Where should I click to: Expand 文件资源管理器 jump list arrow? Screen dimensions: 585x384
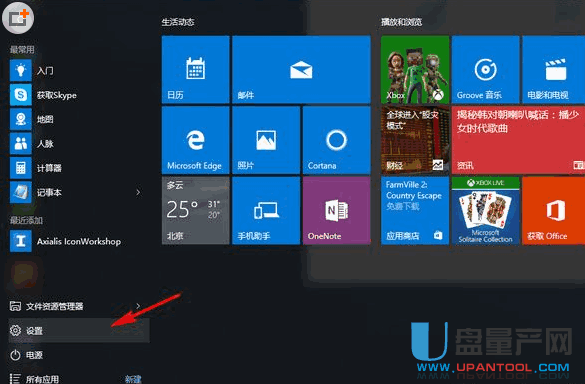tap(138, 306)
